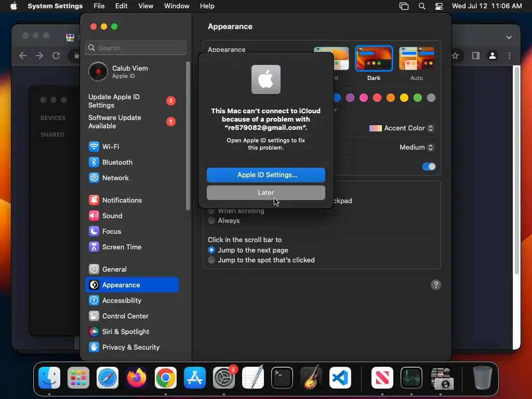Open Update Apple ID Settings notice

point(131,101)
